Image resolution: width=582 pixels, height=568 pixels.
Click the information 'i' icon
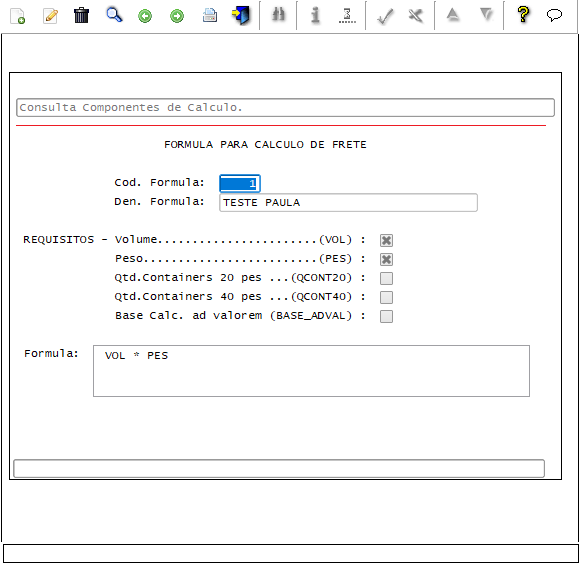[x=315, y=15]
